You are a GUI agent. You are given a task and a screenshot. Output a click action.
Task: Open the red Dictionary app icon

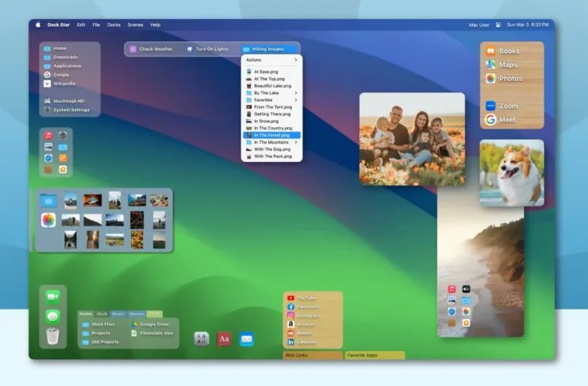(225, 339)
